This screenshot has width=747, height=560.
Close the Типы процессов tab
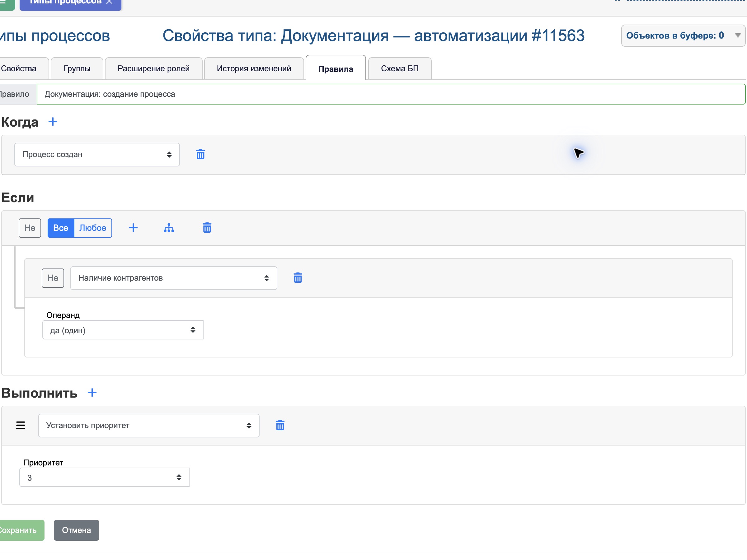[x=110, y=2]
